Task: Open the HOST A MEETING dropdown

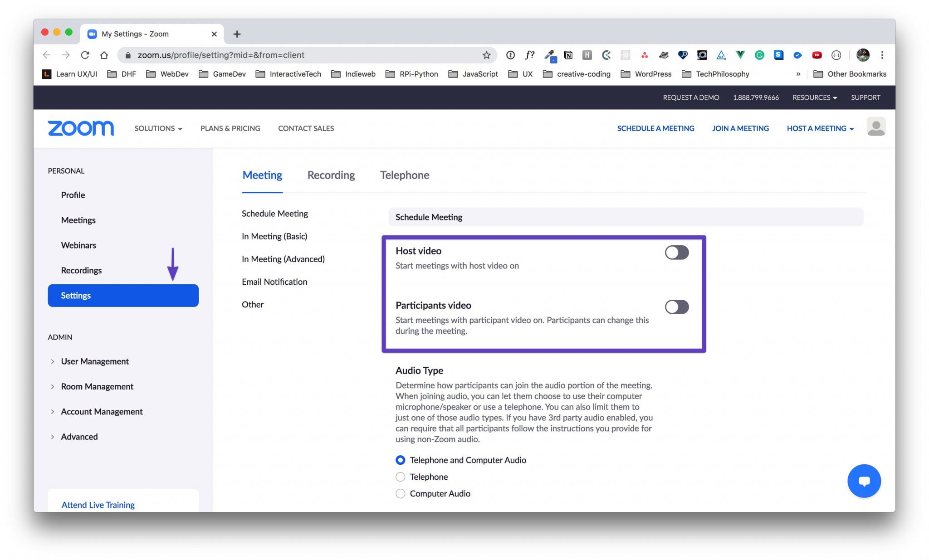Action: click(819, 128)
